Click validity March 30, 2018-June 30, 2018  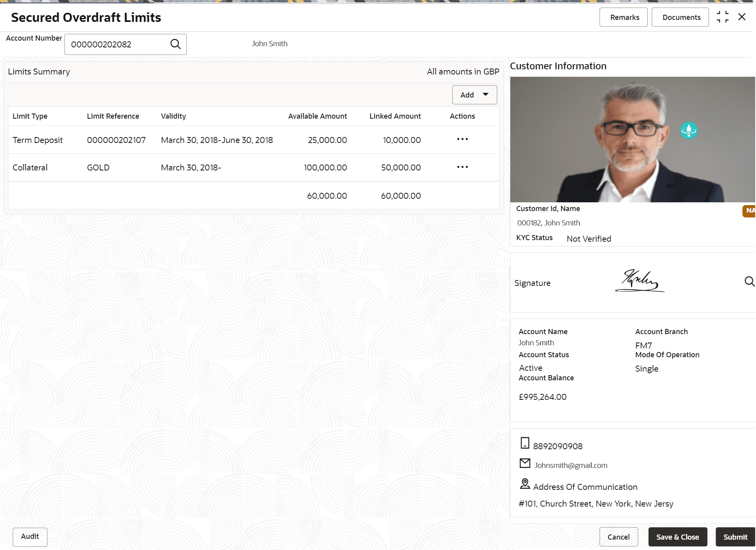click(x=217, y=140)
